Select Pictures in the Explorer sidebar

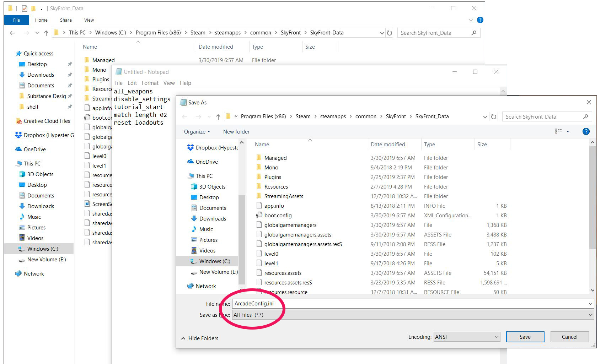pyautogui.click(x=32, y=228)
